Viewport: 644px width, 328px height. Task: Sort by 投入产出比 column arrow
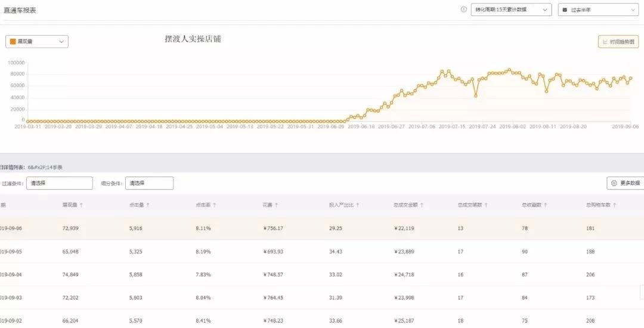coord(357,205)
